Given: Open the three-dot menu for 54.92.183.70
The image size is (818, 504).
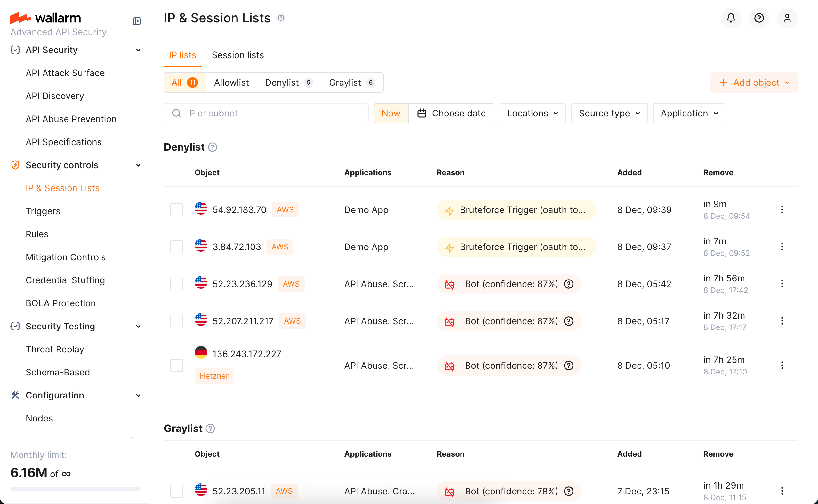Looking at the screenshot, I should click(x=782, y=209).
